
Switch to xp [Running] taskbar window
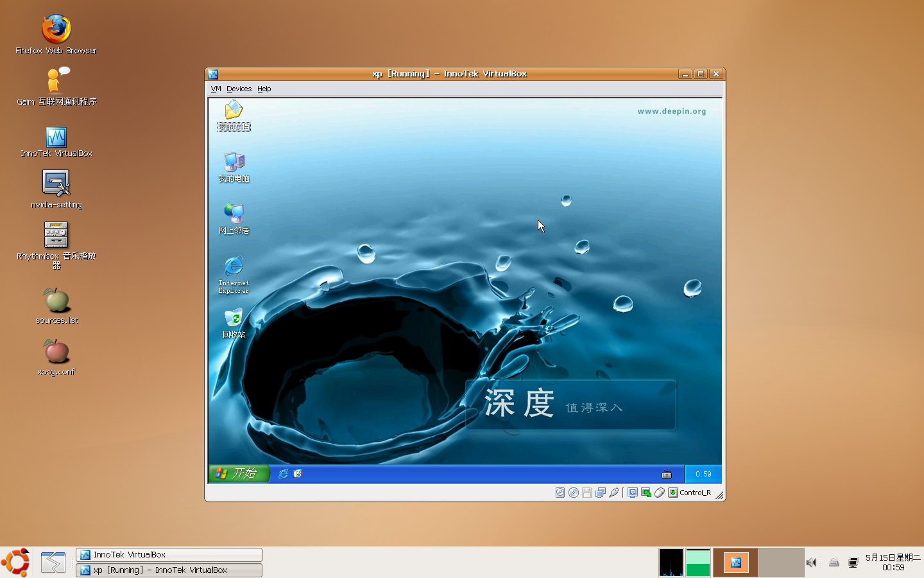pyautogui.click(x=169, y=570)
